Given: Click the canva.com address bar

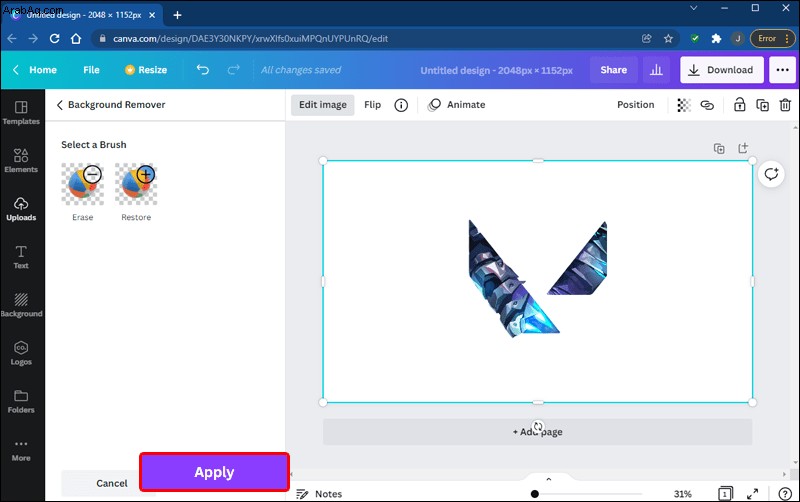Looking at the screenshot, I should pyautogui.click(x=250, y=38).
